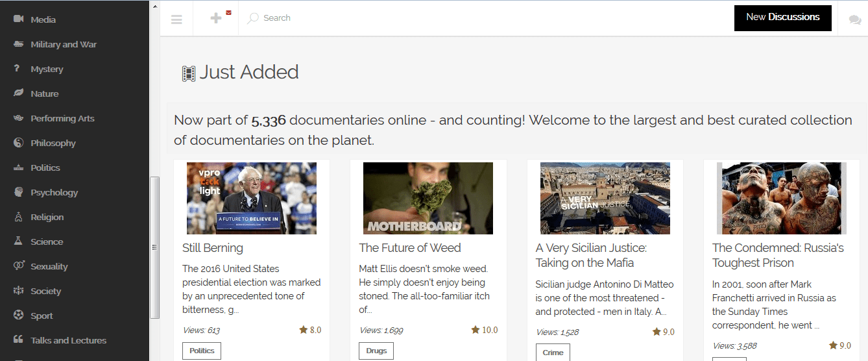This screenshot has width=868, height=361.
Task: Open the Still Berning title link
Action: [x=213, y=248]
